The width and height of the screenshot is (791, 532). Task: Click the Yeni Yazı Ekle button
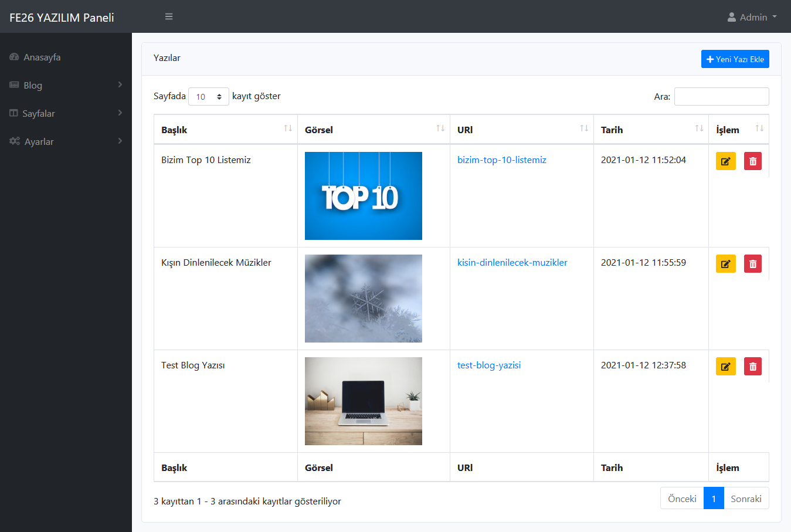point(735,59)
